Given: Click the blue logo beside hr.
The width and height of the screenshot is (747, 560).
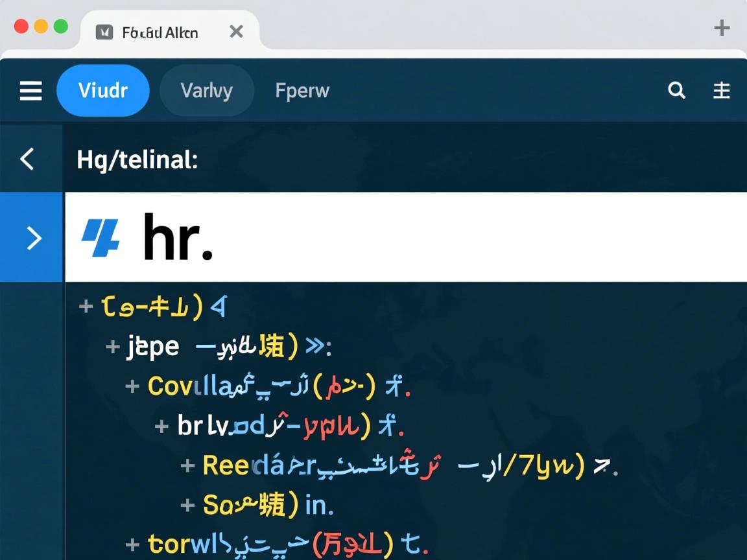Looking at the screenshot, I should [x=101, y=237].
